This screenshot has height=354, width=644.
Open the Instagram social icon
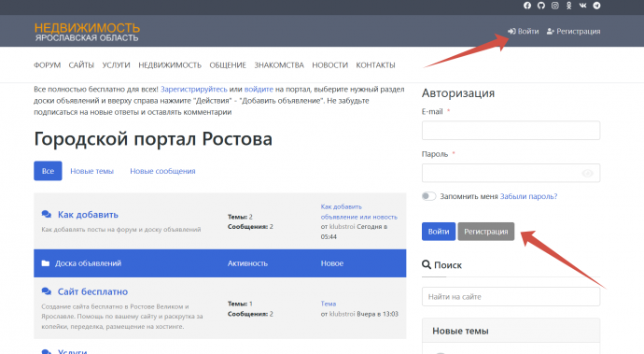point(555,6)
